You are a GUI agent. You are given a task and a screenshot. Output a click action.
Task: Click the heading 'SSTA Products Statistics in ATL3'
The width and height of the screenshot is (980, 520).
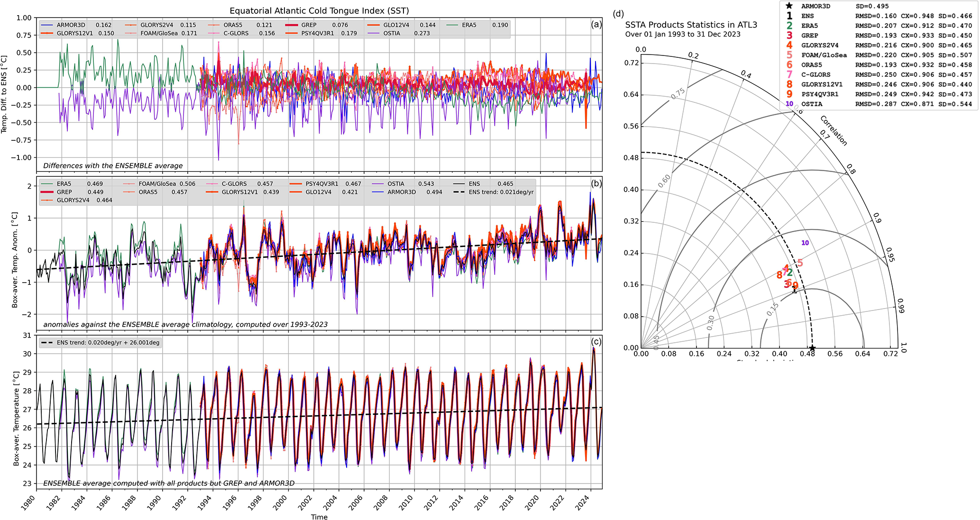pos(691,25)
